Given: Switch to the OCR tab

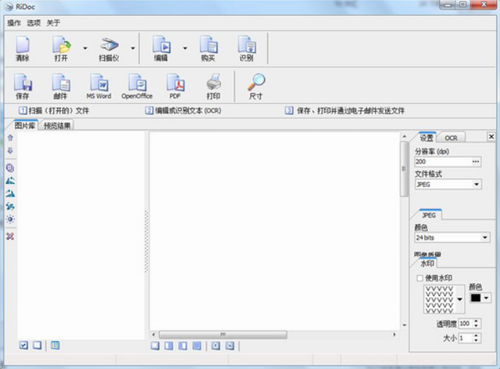Looking at the screenshot, I should 451,138.
